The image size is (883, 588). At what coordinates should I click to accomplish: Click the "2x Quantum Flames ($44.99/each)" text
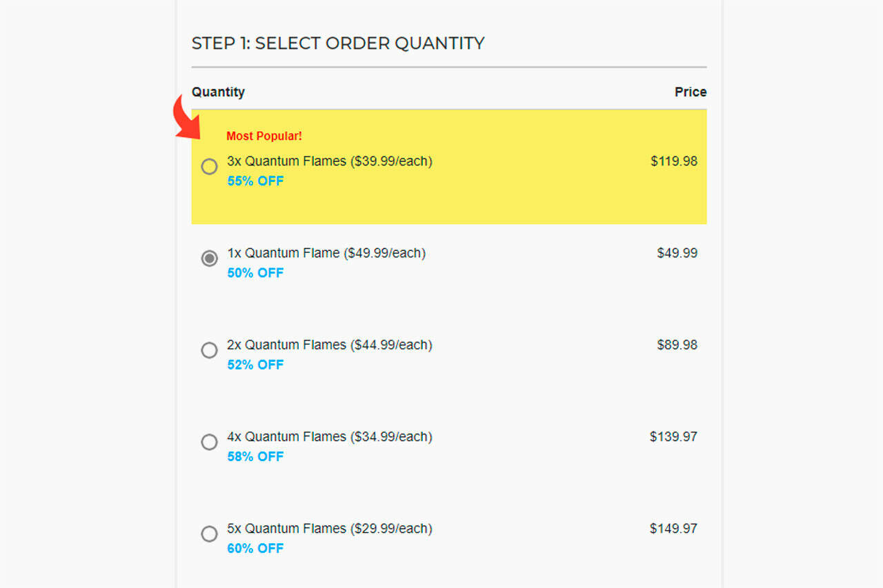click(x=330, y=345)
